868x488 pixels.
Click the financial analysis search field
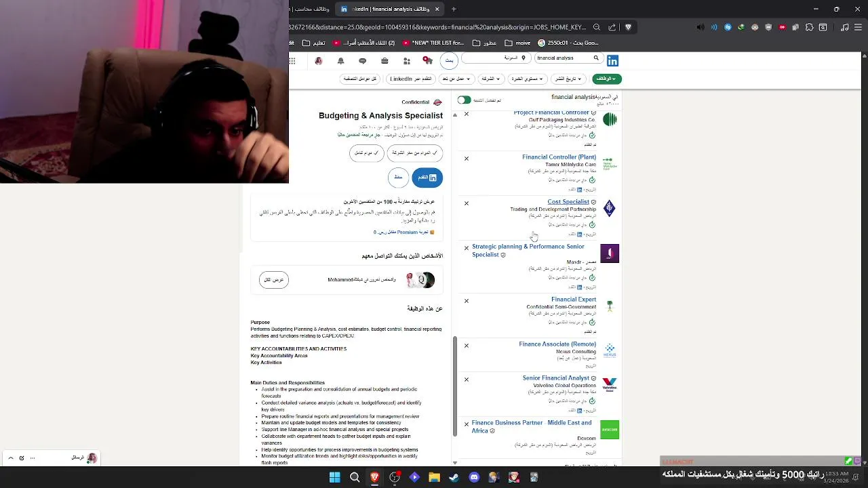[x=568, y=58]
